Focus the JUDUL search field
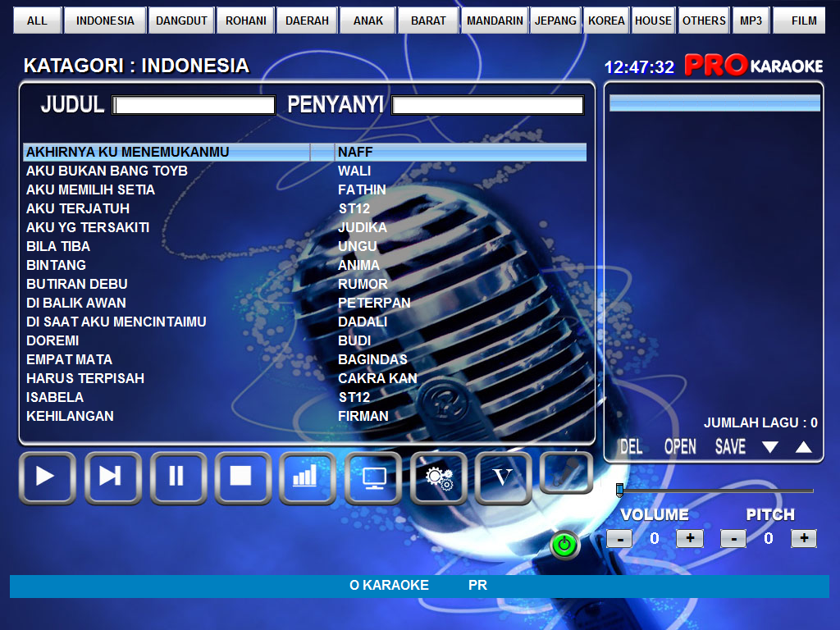The height and width of the screenshot is (630, 840). (x=194, y=105)
